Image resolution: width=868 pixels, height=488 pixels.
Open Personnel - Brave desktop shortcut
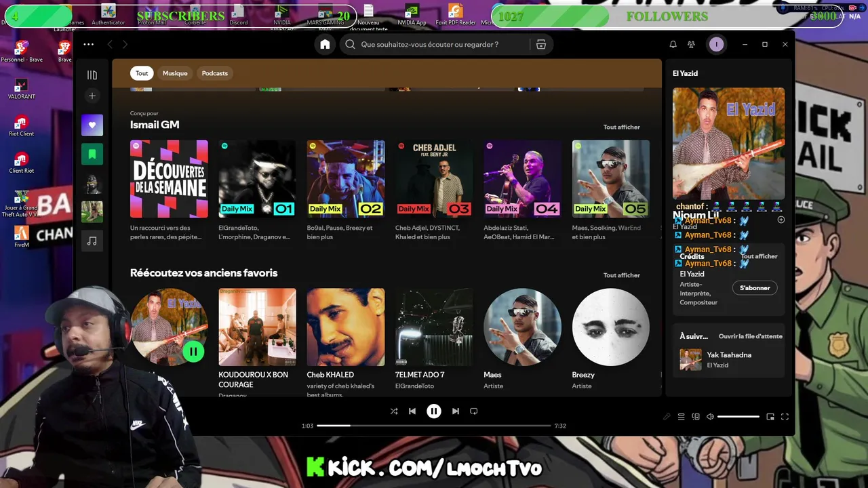pyautogui.click(x=22, y=52)
